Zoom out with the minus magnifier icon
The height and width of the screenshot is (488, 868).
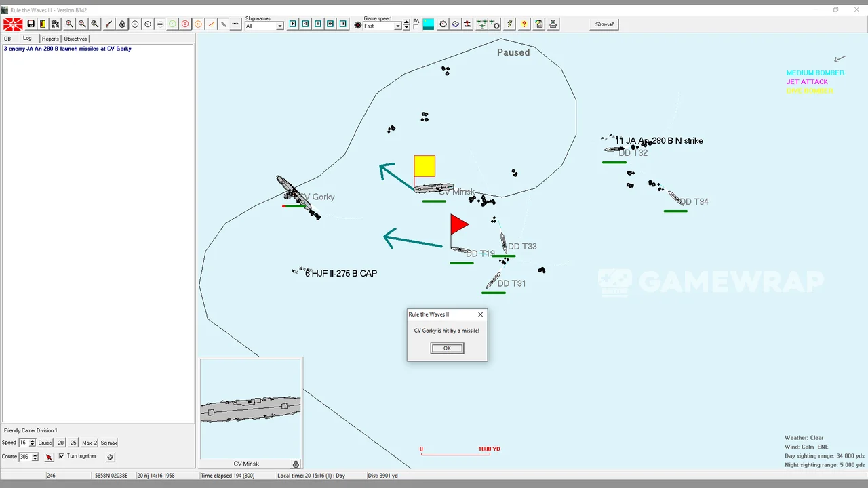[x=82, y=24]
